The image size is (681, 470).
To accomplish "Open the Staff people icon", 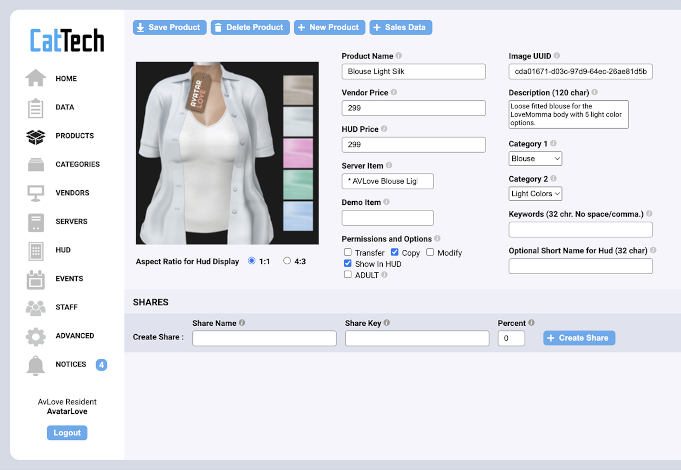I will [x=36, y=307].
